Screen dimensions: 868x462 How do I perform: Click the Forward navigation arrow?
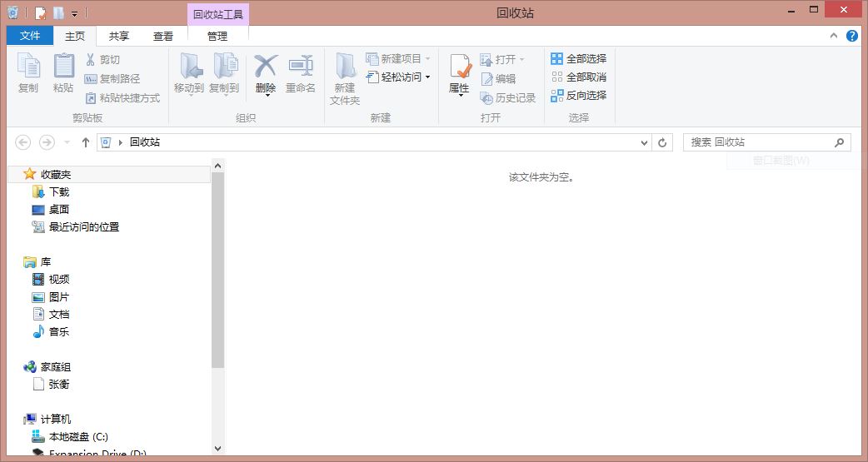click(x=47, y=142)
